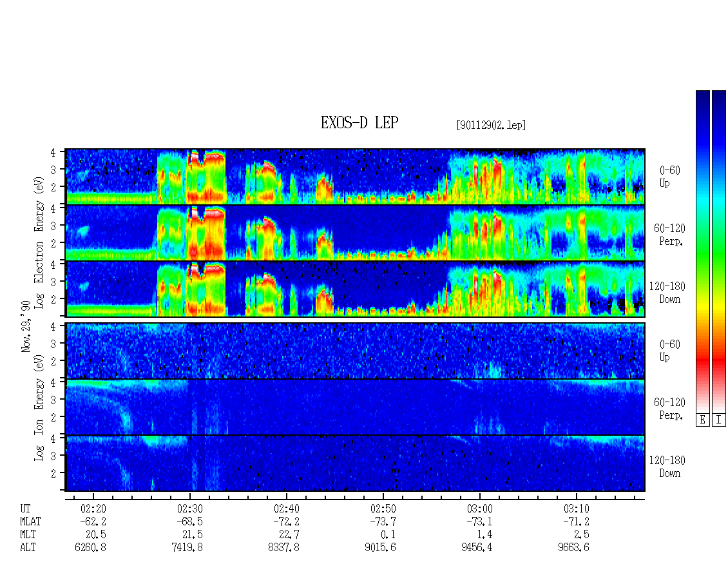The image size is (728, 564).
Task: Click the MLAT value -71.2
Action: click(576, 521)
